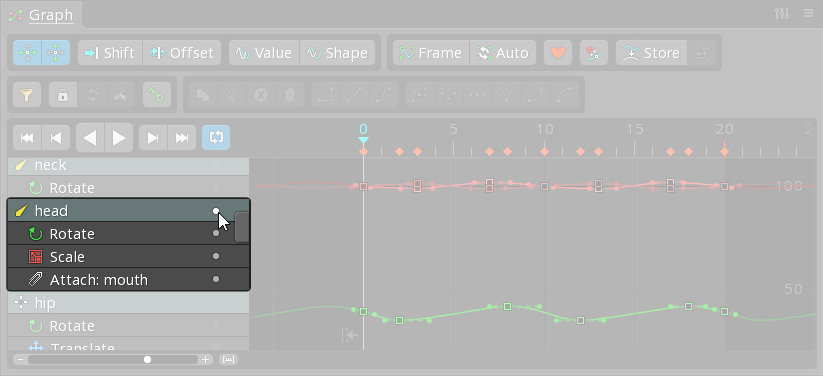Click the heart favorite icon
Viewport: 823px width, 376px height.
click(557, 53)
